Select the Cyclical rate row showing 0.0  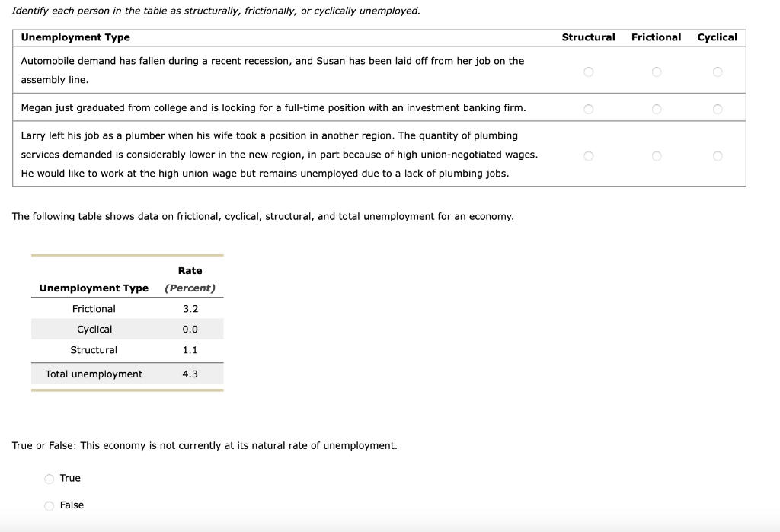coord(190,329)
